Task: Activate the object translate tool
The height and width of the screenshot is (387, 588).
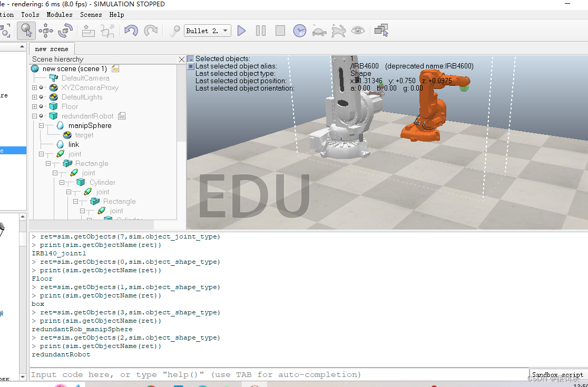Action: [x=46, y=31]
